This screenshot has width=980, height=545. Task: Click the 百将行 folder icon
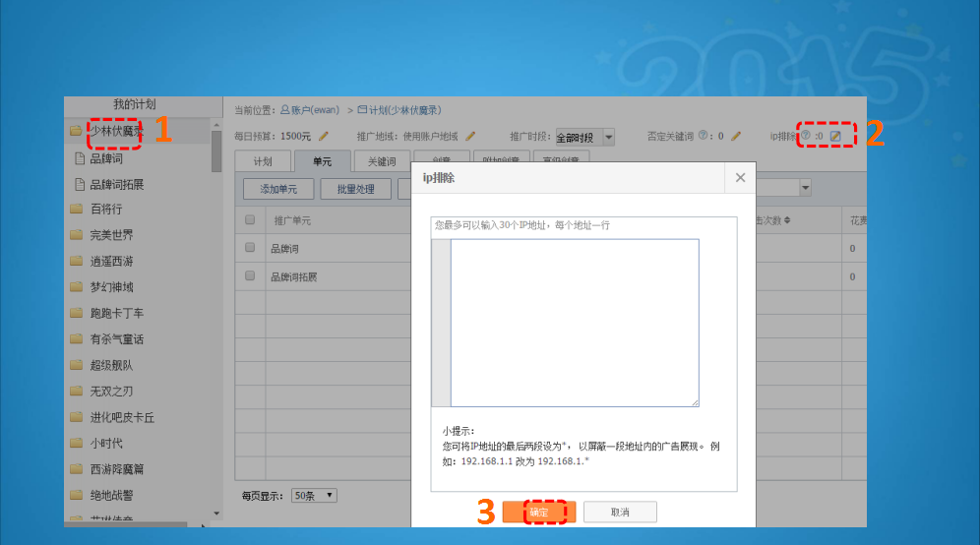point(76,210)
